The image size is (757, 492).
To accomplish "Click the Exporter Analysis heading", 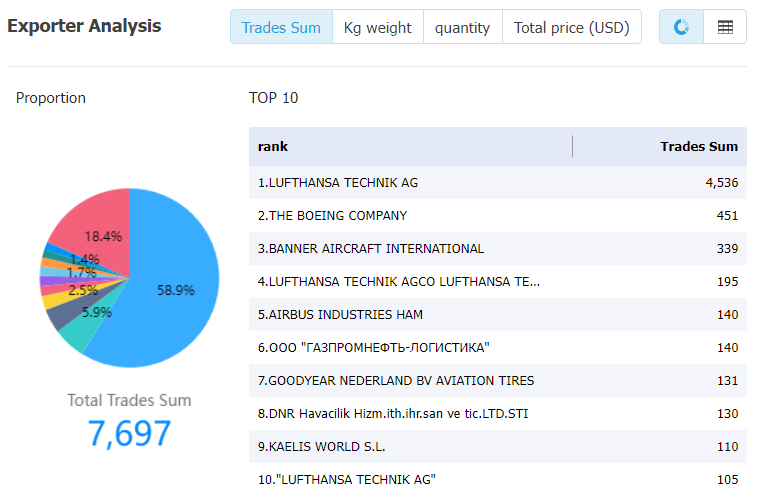I will pyautogui.click(x=84, y=26).
